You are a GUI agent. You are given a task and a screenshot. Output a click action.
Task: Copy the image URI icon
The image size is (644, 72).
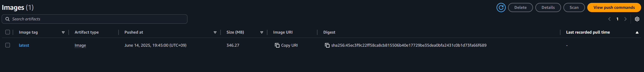(277, 45)
